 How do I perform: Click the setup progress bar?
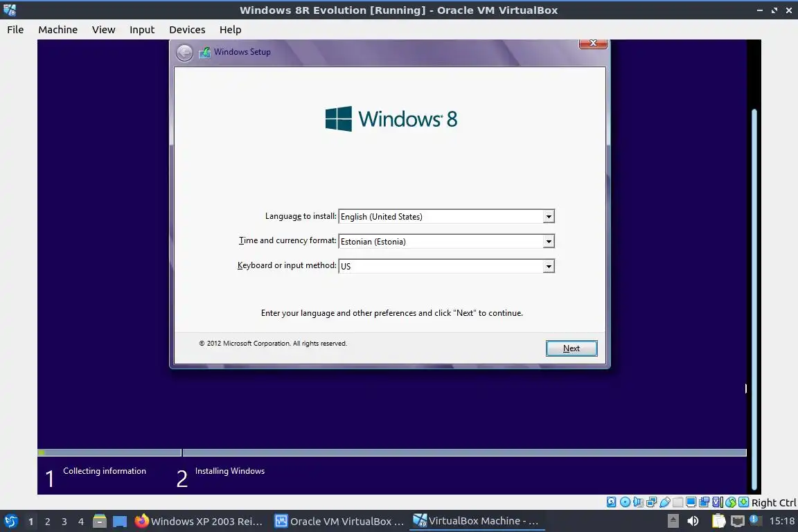392,452
